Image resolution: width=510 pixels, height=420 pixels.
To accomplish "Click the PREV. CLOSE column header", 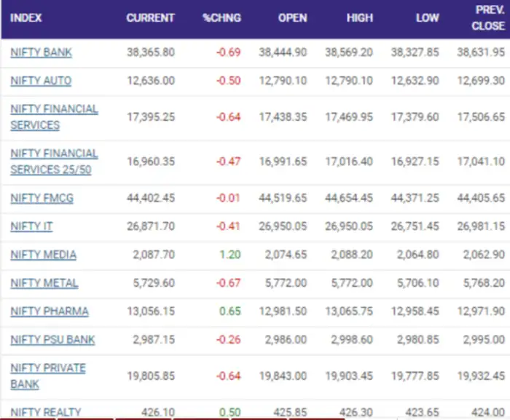I will click(x=487, y=17).
